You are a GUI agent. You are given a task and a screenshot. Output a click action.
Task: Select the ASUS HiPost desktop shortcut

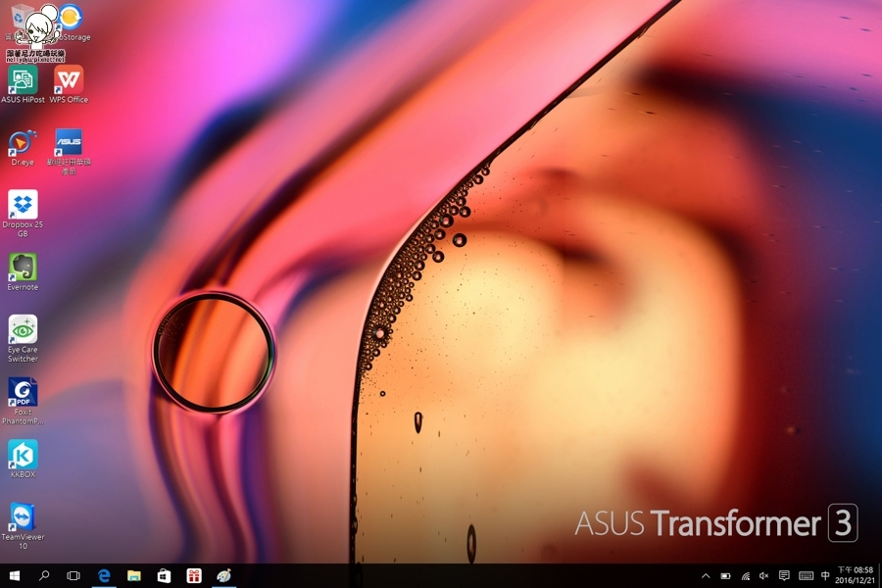click(23, 84)
